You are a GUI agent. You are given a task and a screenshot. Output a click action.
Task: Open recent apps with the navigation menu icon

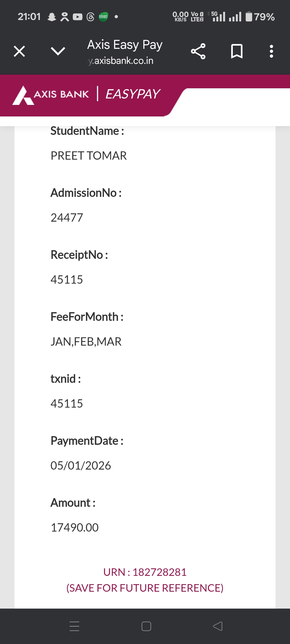[74, 626]
